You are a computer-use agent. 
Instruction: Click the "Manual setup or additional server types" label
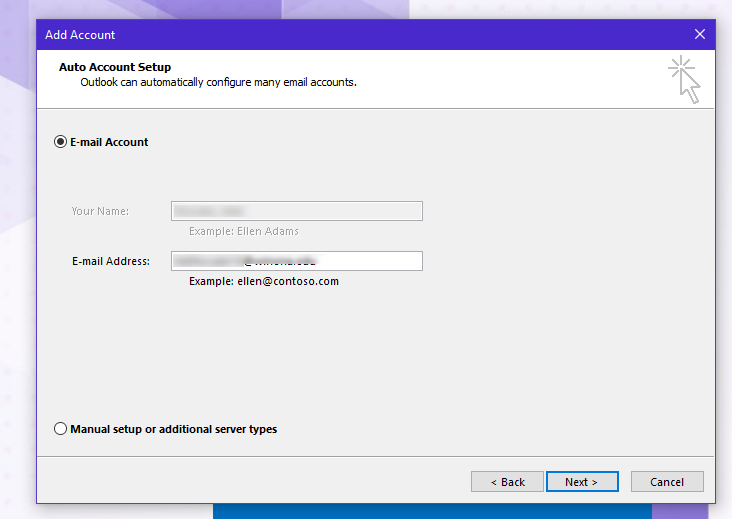173,429
